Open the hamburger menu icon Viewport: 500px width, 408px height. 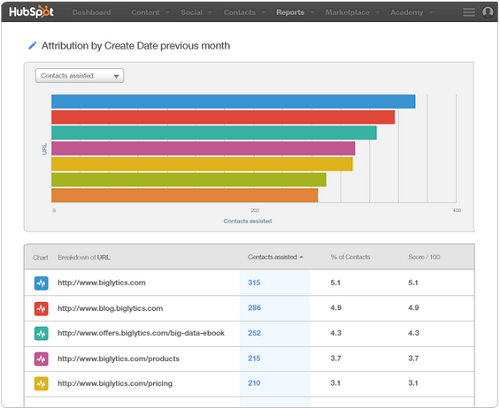pos(469,12)
